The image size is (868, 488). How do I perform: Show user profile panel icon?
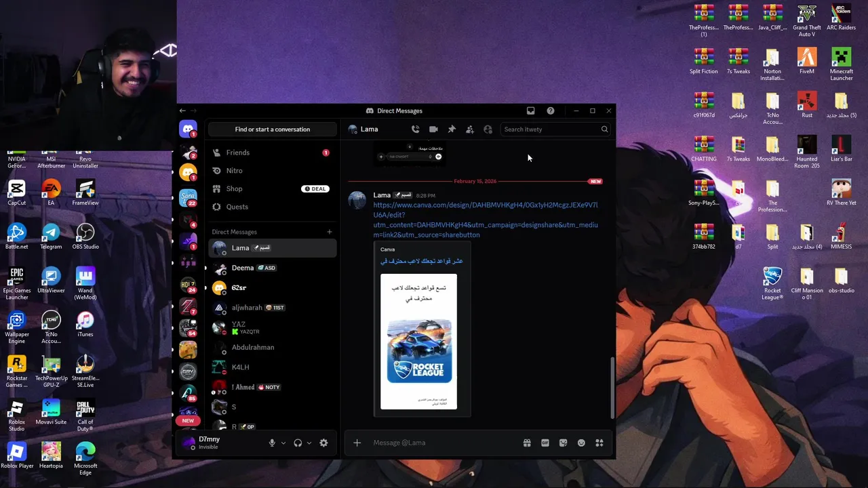click(x=488, y=129)
